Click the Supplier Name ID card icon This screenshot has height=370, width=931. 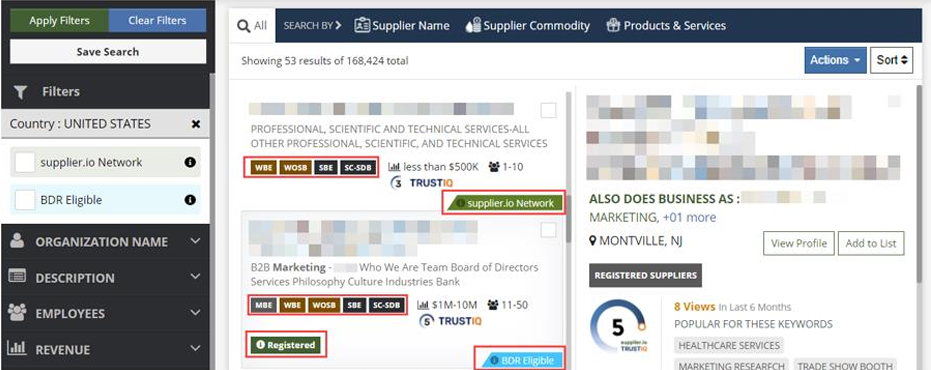tap(362, 26)
